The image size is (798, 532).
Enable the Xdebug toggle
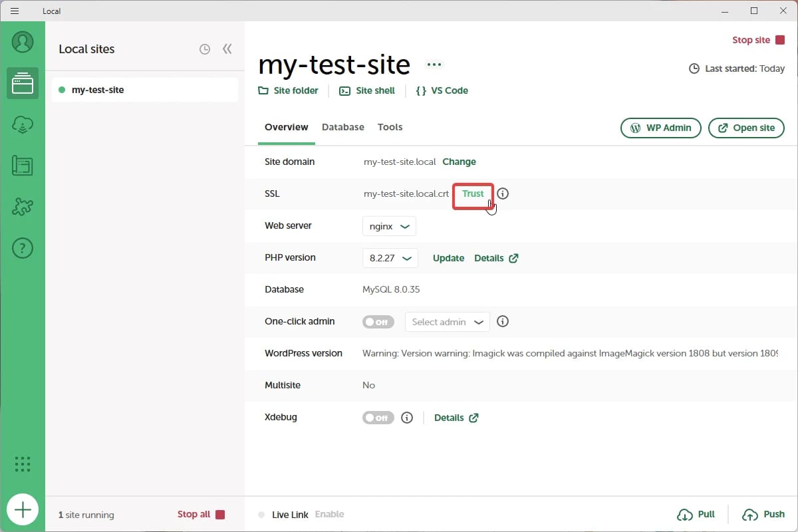point(378,418)
